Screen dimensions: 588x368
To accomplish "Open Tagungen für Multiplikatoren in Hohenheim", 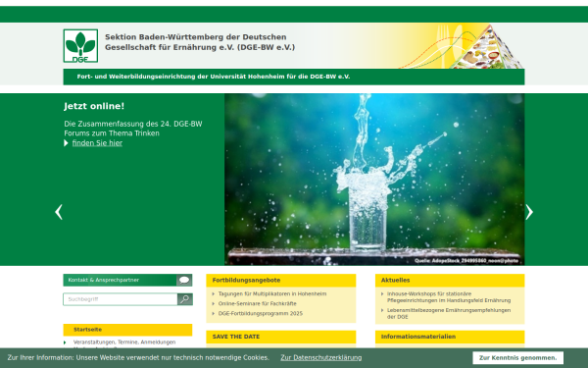I will pyautogui.click(x=272, y=294).
